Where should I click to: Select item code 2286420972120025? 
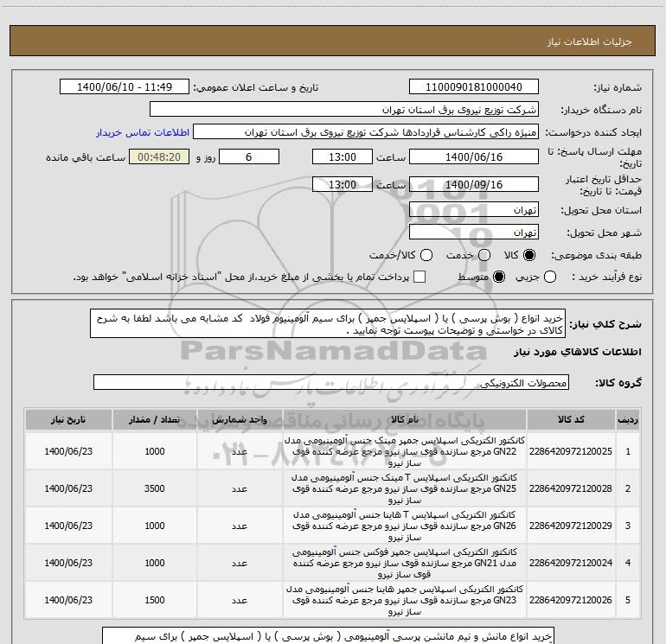pyautogui.click(x=571, y=451)
